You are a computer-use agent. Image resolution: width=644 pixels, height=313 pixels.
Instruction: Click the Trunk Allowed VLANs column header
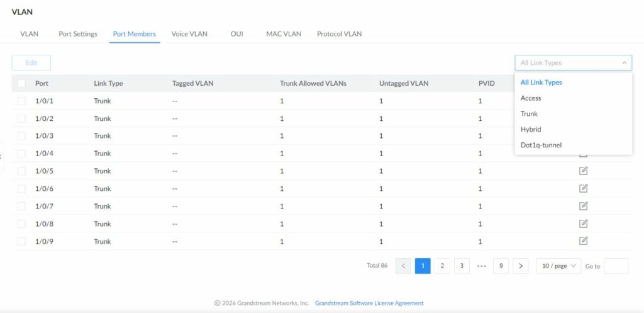tap(313, 84)
